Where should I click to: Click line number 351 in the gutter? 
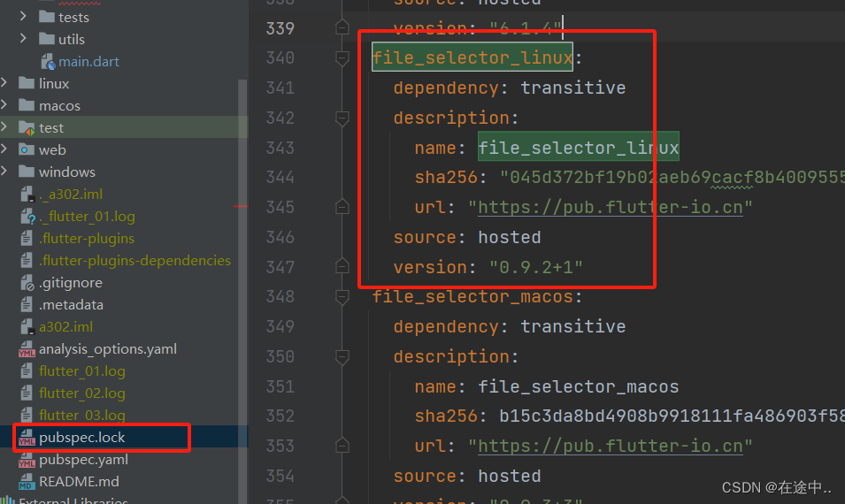[280, 386]
